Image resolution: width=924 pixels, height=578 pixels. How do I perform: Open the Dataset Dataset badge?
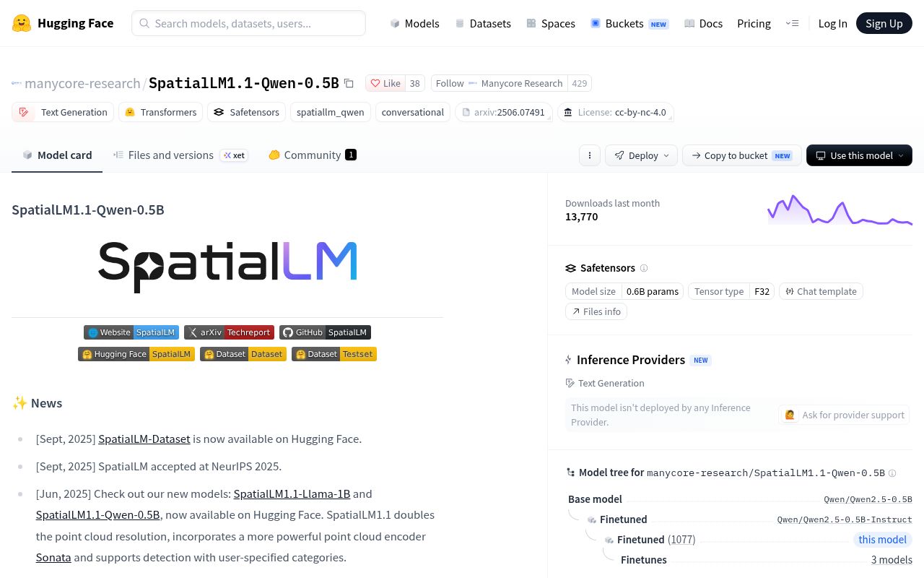point(243,354)
